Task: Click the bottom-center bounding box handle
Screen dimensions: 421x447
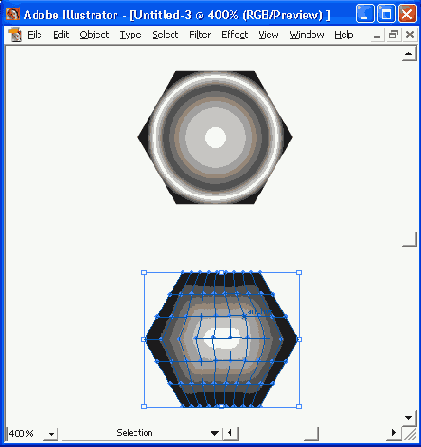Action: [221, 406]
